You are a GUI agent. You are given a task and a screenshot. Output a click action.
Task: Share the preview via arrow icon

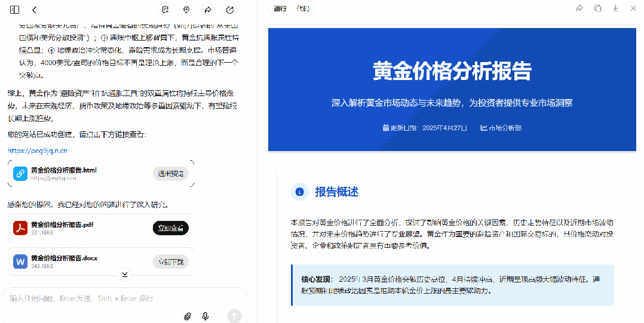pyautogui.click(x=579, y=8)
